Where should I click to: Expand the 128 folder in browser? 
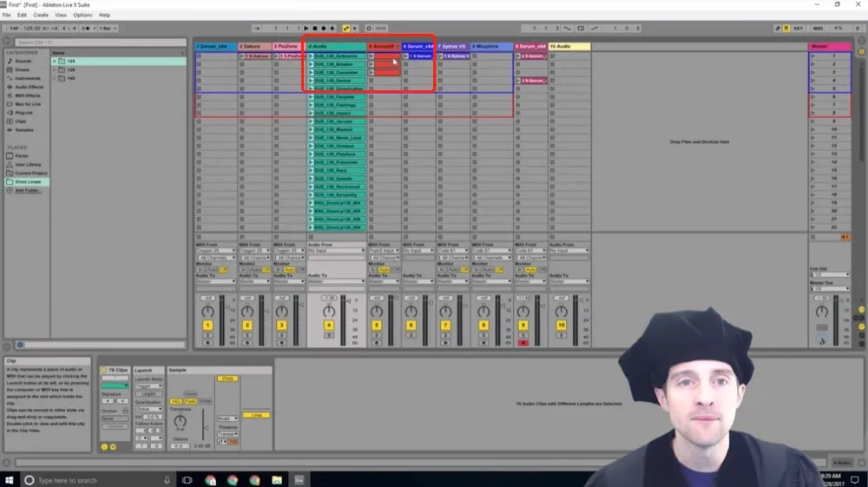click(x=55, y=69)
